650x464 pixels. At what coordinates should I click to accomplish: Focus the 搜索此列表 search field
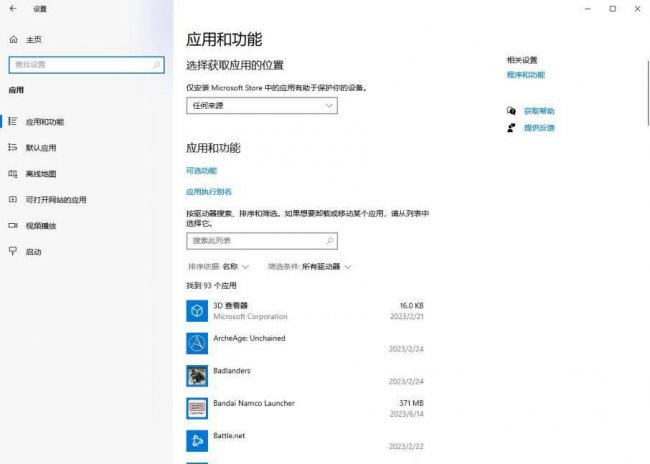click(262, 241)
